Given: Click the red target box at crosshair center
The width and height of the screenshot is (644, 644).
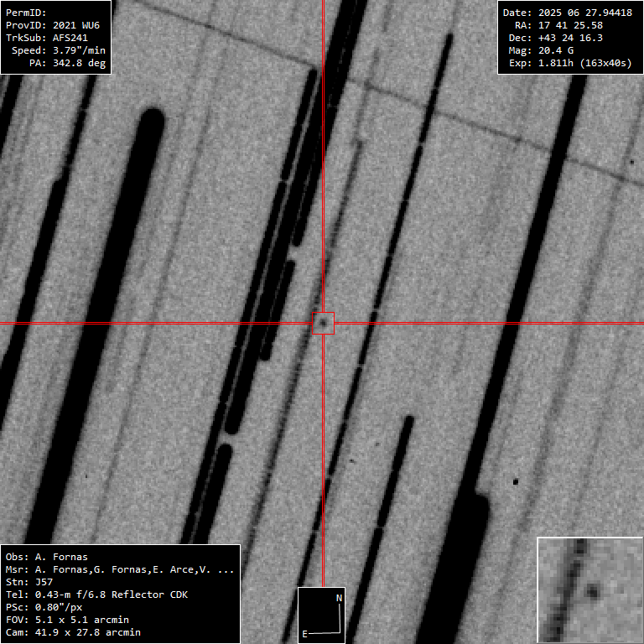Looking at the screenshot, I should [323, 323].
